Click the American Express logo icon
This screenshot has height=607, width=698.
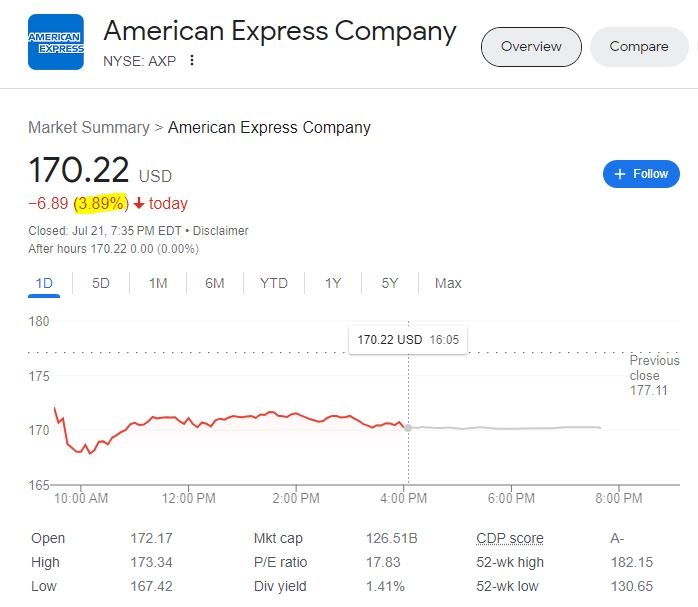tap(56, 42)
